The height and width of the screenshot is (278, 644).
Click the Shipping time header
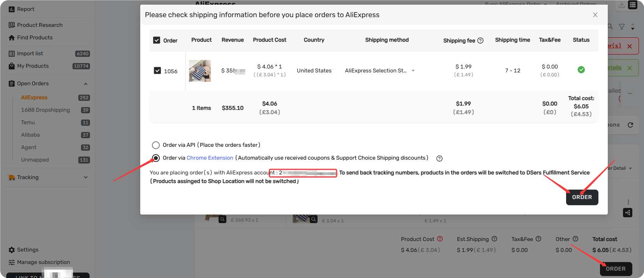tap(513, 40)
